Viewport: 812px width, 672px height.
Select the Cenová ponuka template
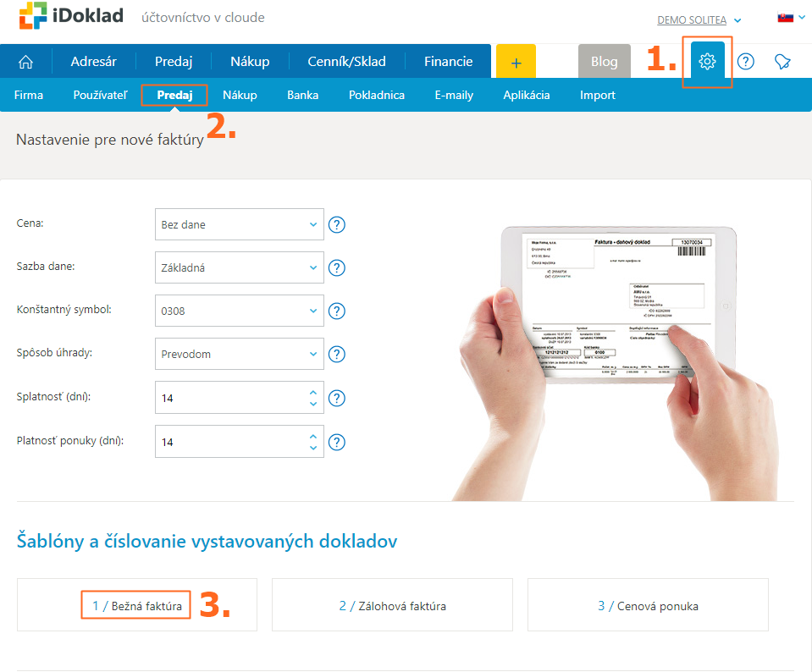(x=648, y=606)
